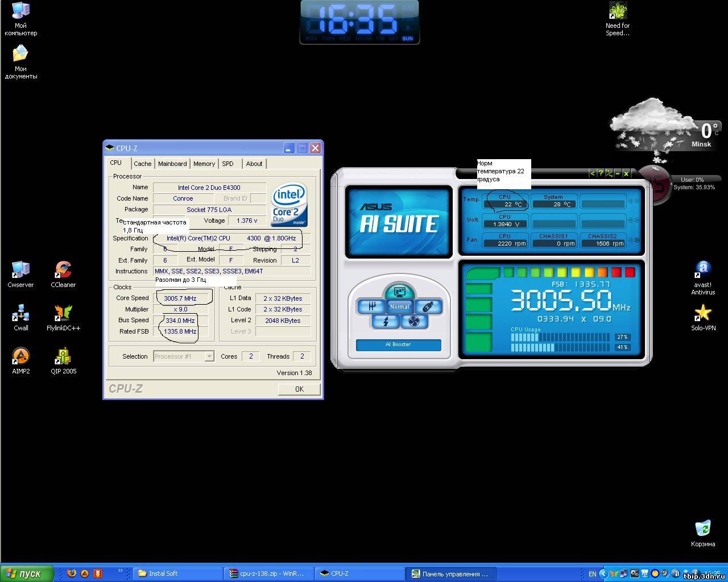The height and width of the screenshot is (582, 728).
Task: Click the first CPU Usage bar (27%)
Action: 561,337
